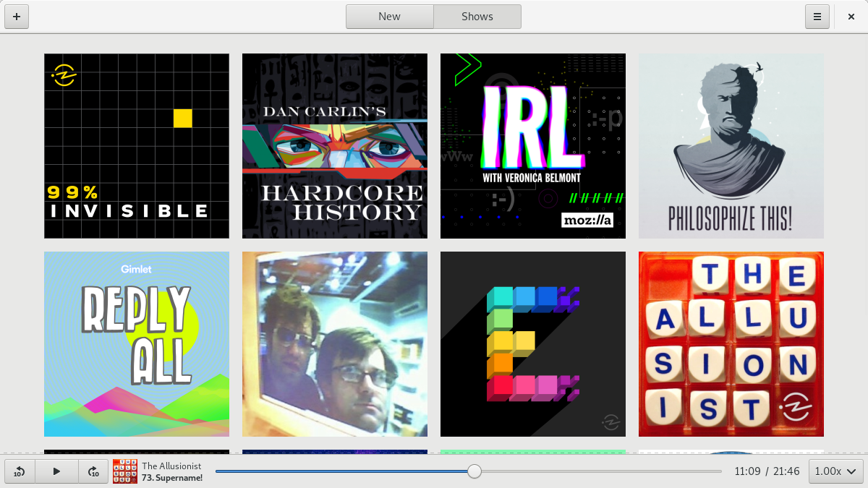This screenshot has height=488, width=868.
Task: Click the playback progress slider knob
Action: click(x=475, y=471)
